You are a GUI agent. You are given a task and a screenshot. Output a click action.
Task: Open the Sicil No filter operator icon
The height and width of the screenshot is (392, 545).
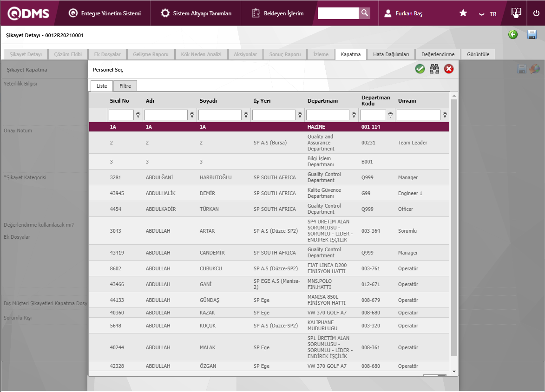138,115
